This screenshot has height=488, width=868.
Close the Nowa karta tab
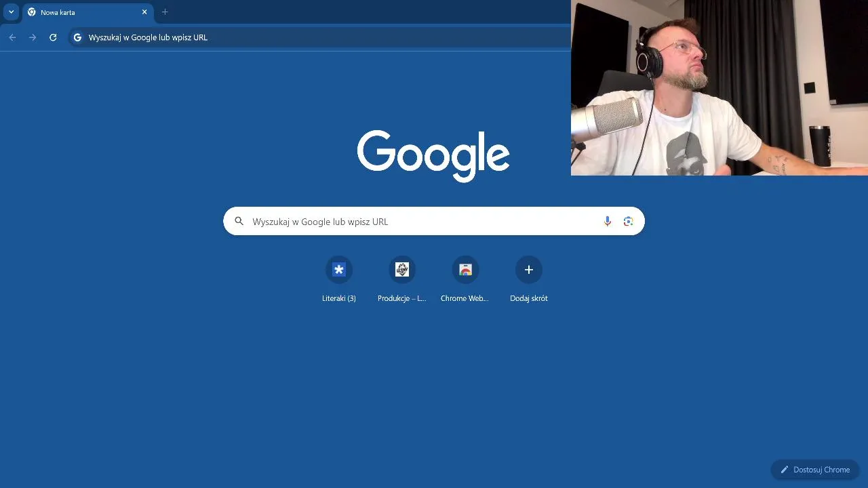144,12
